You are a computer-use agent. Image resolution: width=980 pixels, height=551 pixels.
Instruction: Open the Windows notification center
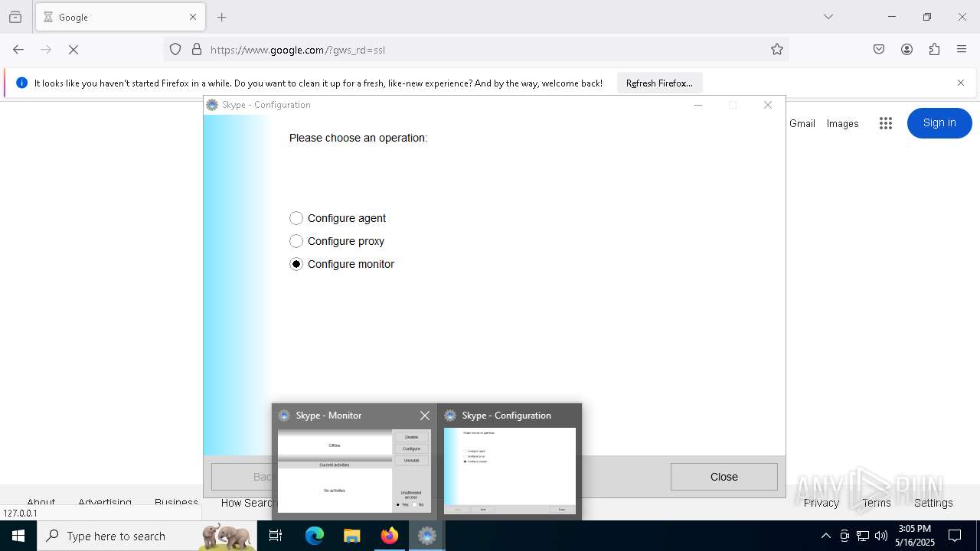[x=955, y=536]
